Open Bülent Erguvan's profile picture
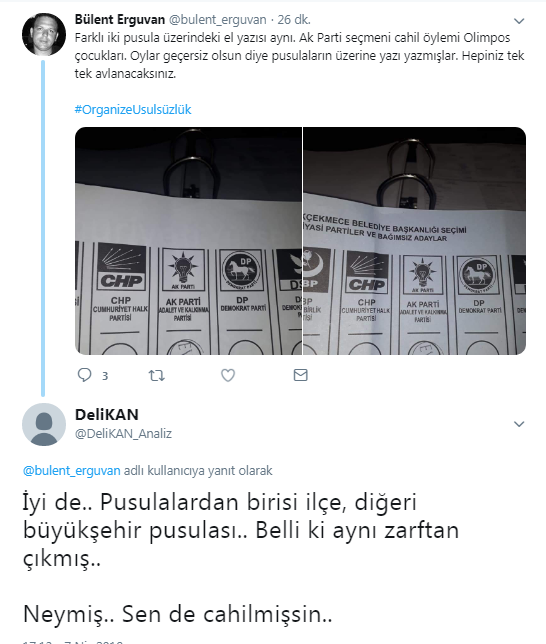Image resolution: width=546 pixels, height=644 pixels. (x=44, y=34)
